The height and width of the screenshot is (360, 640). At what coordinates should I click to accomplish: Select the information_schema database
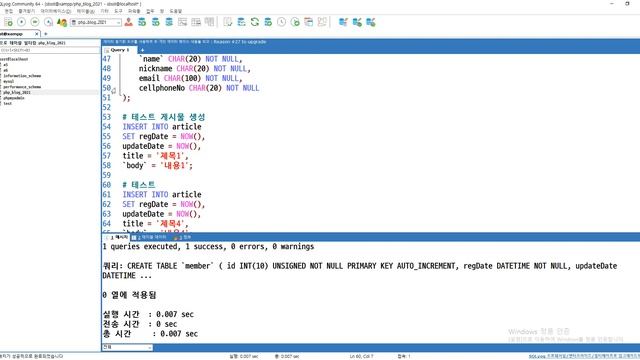coord(22,76)
